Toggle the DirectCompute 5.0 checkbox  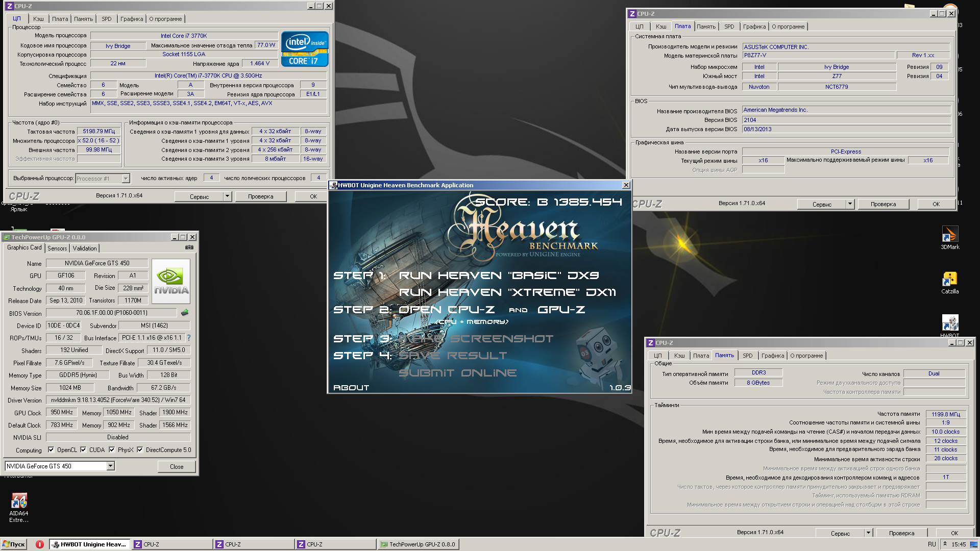[140, 450]
